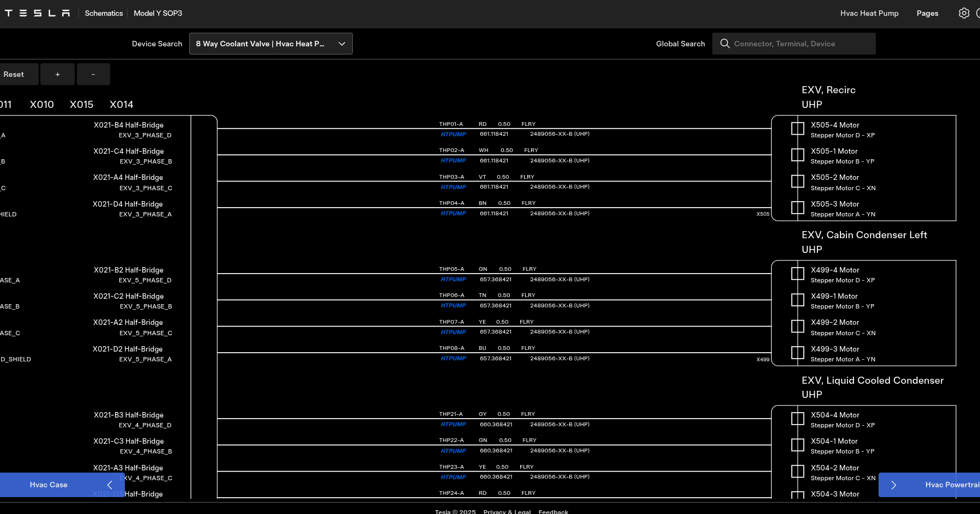Click EXV, Liquid Cooled Condenser title
This screenshot has height=514, width=980.
pyautogui.click(x=873, y=380)
